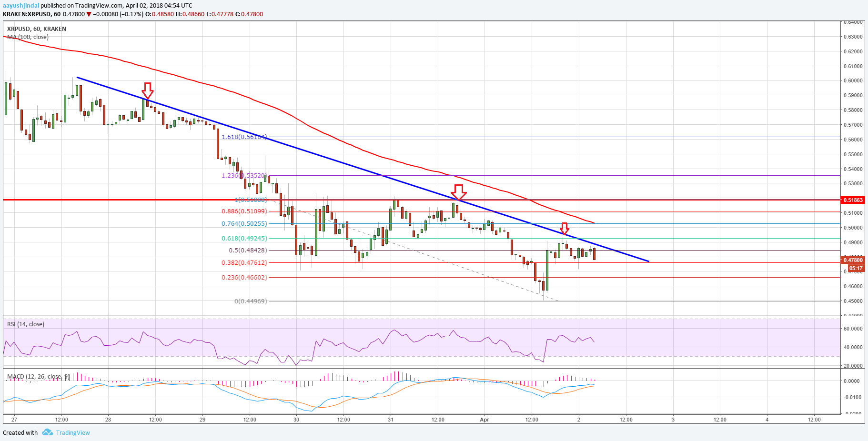Click the close value 'C:0.47800'
Viewport: 868px width, 441px height.
tap(249, 14)
